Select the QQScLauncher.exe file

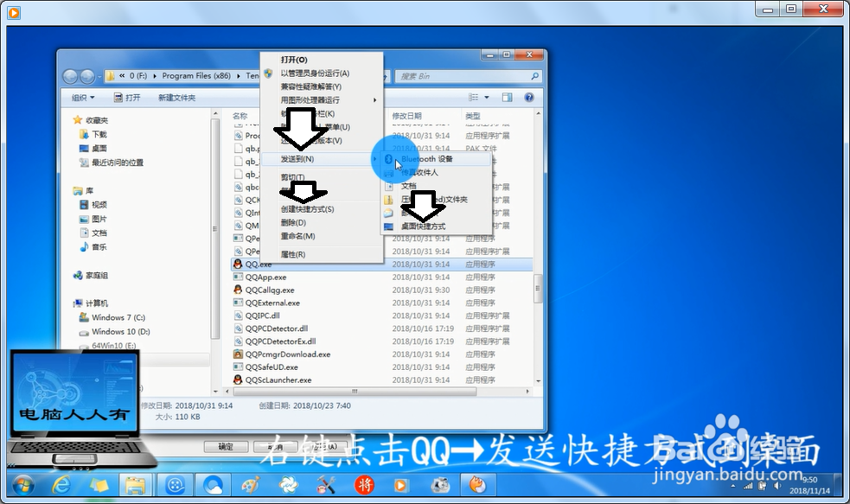tap(278, 380)
